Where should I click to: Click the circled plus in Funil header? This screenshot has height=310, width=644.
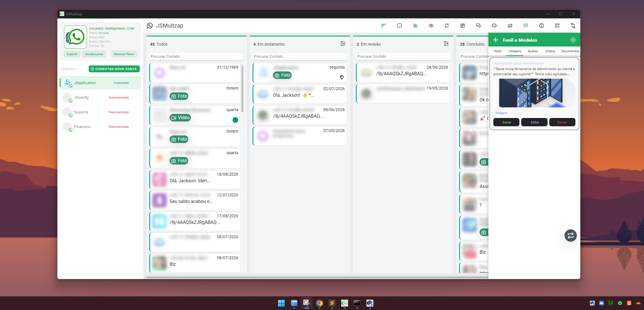[x=573, y=40]
